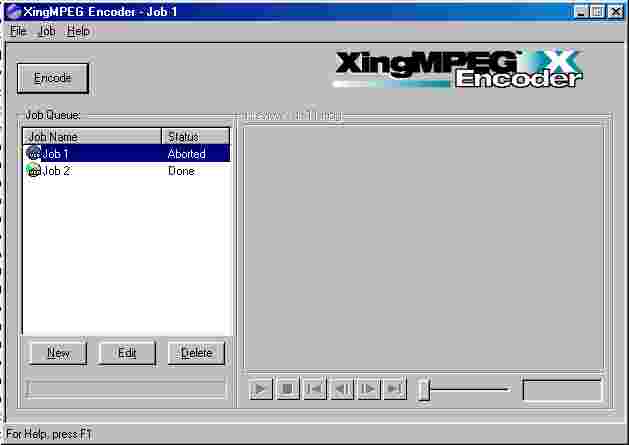Select the Job 1 name text

pyautogui.click(x=56, y=154)
